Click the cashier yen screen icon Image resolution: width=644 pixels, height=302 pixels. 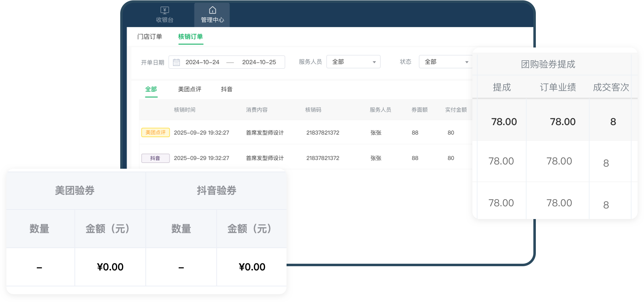click(165, 10)
